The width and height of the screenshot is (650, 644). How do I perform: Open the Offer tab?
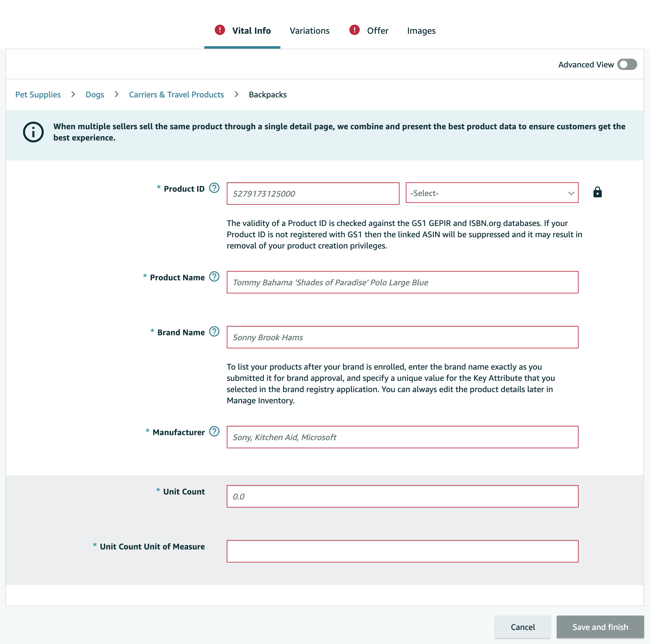tap(377, 31)
